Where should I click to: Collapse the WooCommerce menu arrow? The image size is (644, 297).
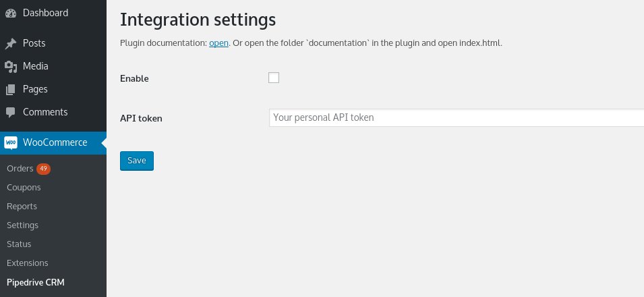click(103, 142)
